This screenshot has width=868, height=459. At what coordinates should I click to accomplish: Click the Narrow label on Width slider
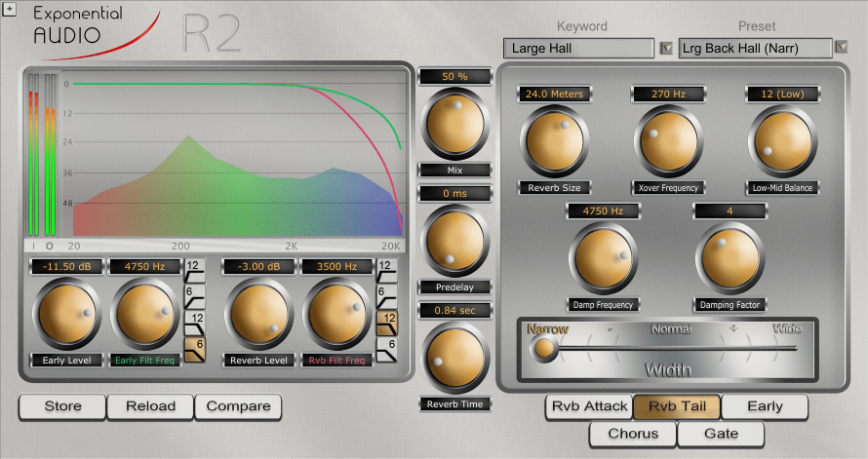coord(548,329)
